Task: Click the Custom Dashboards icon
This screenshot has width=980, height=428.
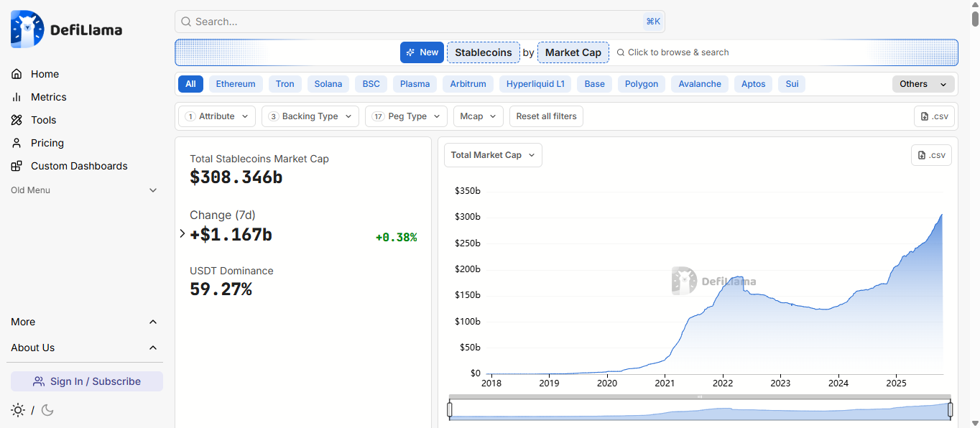Action: [17, 166]
